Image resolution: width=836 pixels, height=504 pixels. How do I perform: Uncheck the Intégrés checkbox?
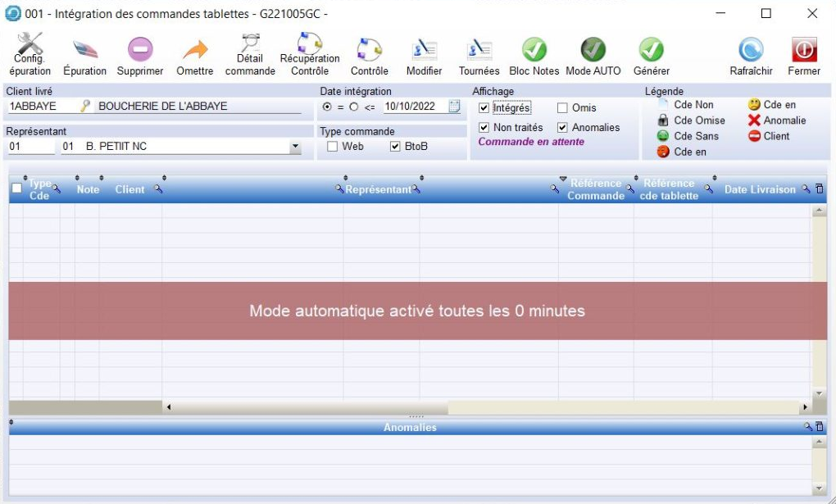pos(484,108)
